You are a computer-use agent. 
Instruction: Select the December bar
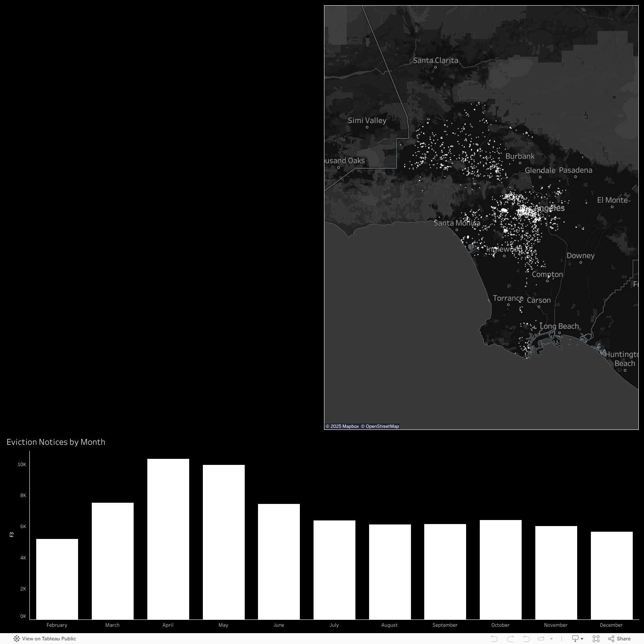[x=611, y=575]
